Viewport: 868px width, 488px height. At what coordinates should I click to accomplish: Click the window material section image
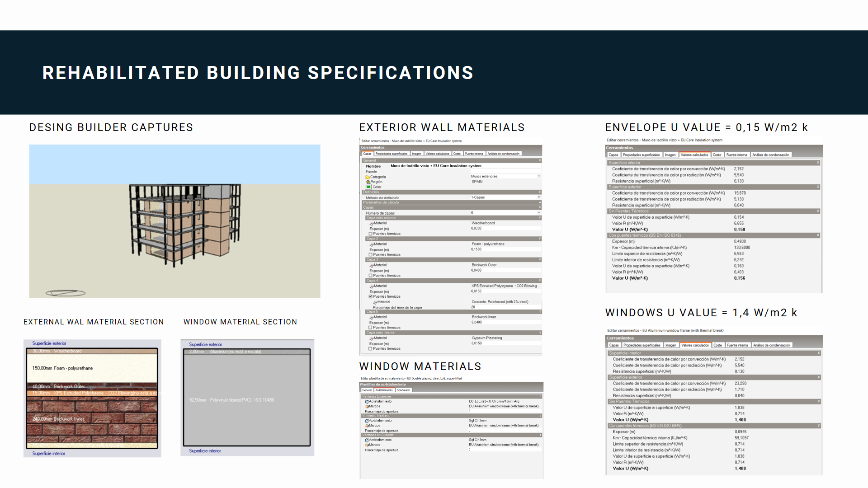pyautogui.click(x=247, y=398)
